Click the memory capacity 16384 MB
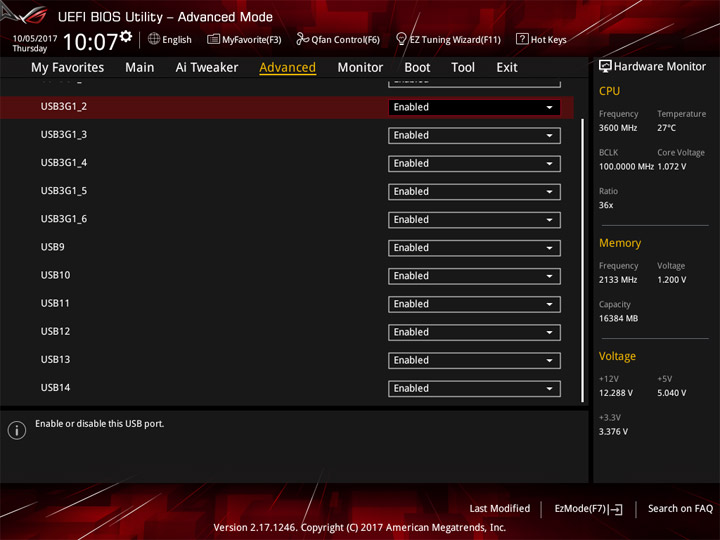The height and width of the screenshot is (540, 720). pyautogui.click(x=619, y=319)
